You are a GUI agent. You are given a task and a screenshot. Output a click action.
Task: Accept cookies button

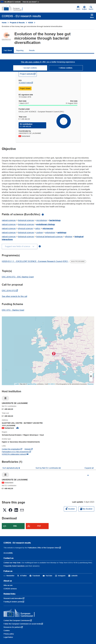30,68
